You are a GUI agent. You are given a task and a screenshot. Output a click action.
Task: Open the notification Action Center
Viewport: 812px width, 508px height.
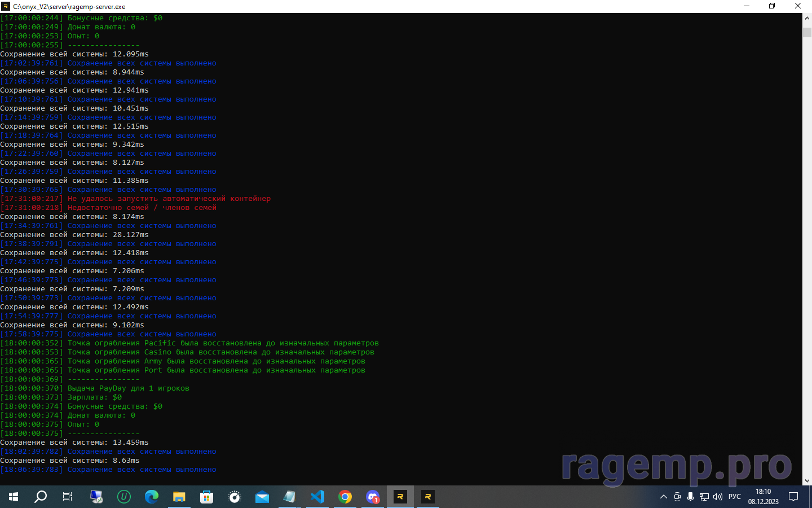pyautogui.click(x=793, y=497)
